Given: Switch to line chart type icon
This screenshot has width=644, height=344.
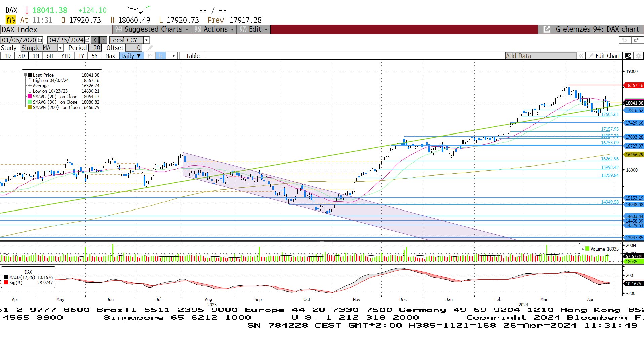Looking at the screenshot, I should coord(151,56).
